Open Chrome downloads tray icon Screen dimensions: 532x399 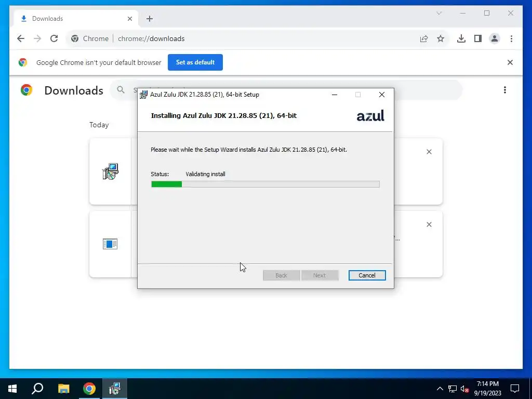point(461,38)
